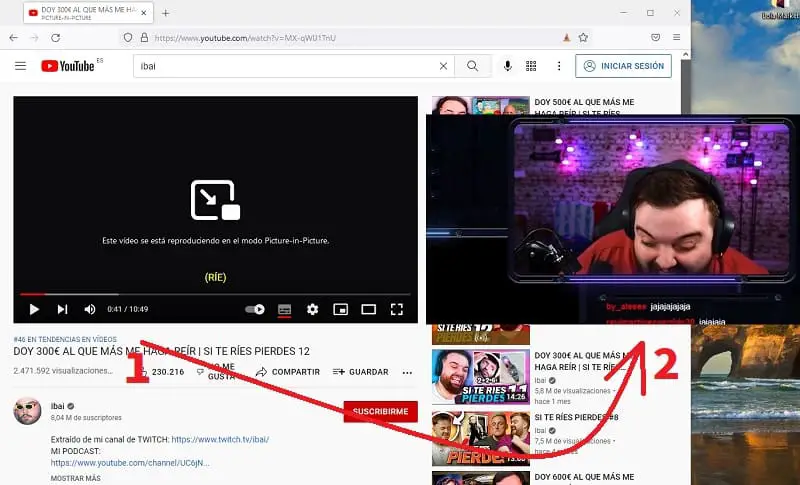Expand description with MOSTRAR MÁS
The image size is (800, 485).
pos(76,478)
